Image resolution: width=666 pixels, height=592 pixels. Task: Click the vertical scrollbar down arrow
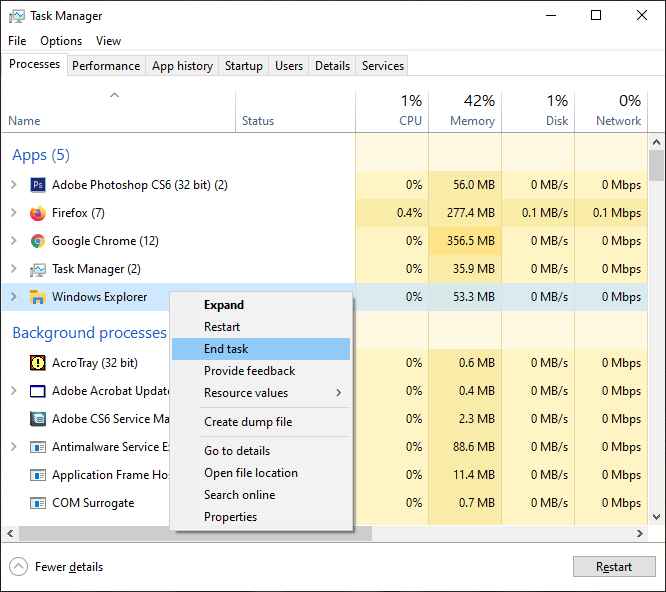click(x=657, y=517)
